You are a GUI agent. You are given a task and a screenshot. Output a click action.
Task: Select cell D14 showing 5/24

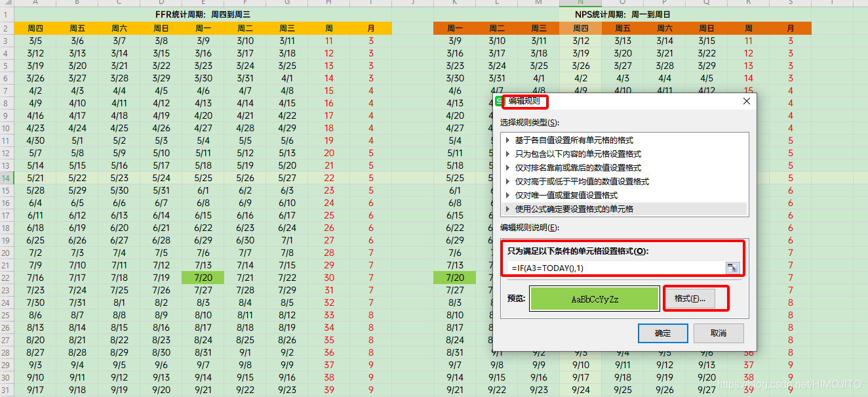(161, 178)
